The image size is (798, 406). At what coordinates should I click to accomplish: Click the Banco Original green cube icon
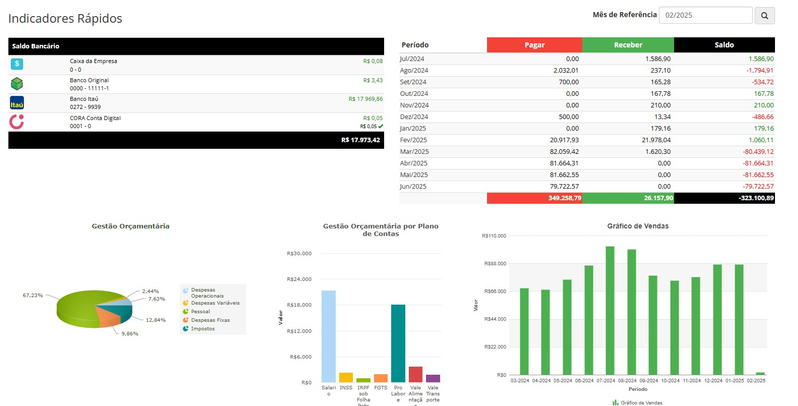17,83
